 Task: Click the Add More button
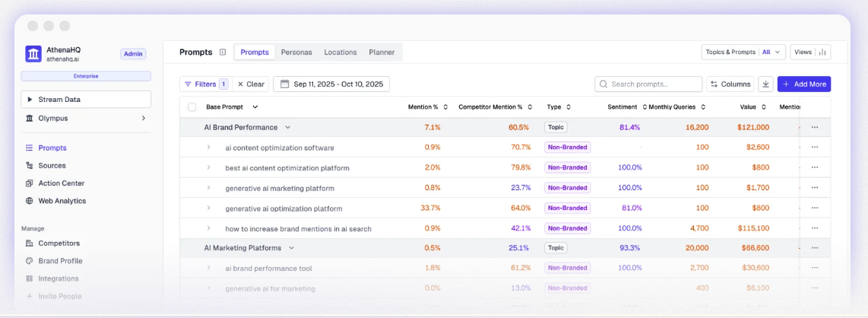[803, 84]
